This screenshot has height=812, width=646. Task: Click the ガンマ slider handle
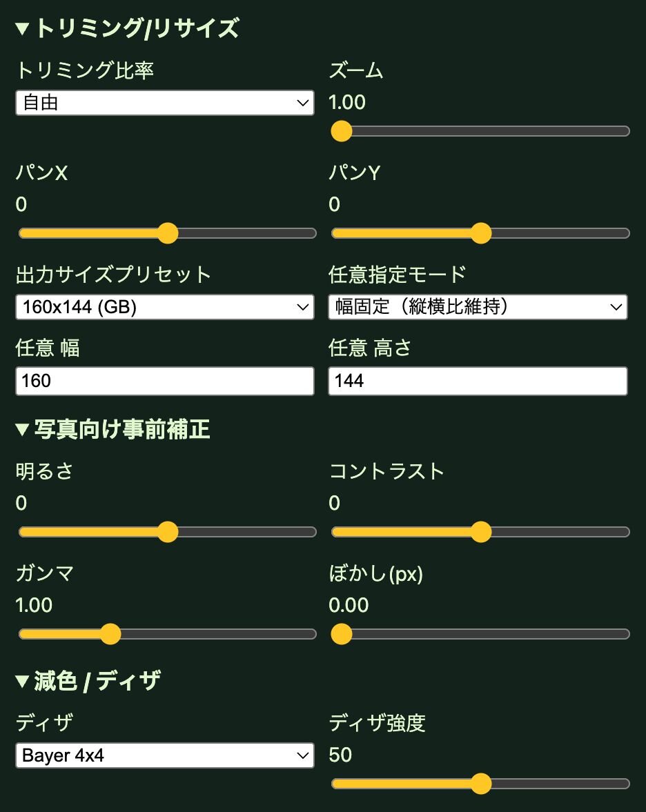coord(110,634)
